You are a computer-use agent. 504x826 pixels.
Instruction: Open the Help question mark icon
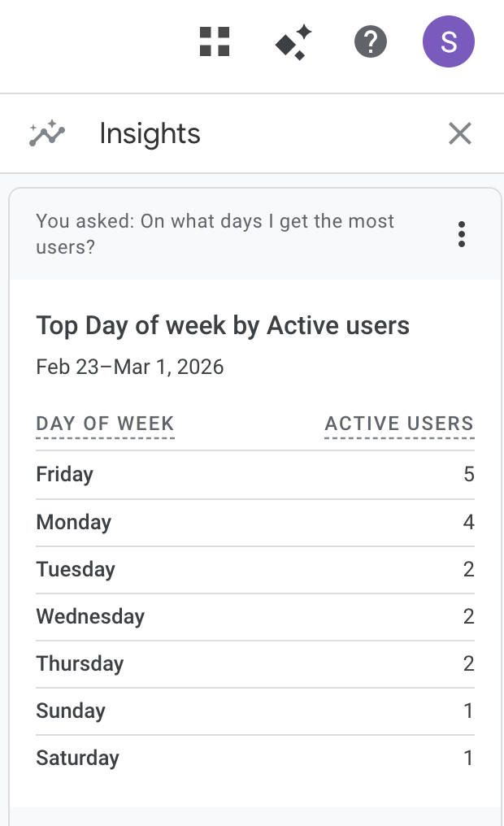pyautogui.click(x=371, y=41)
